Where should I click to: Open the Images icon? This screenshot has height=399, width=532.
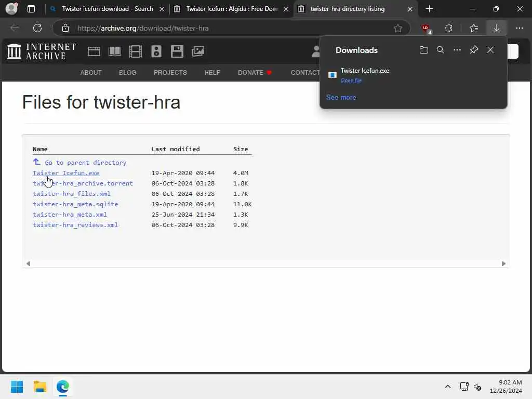pos(198,51)
